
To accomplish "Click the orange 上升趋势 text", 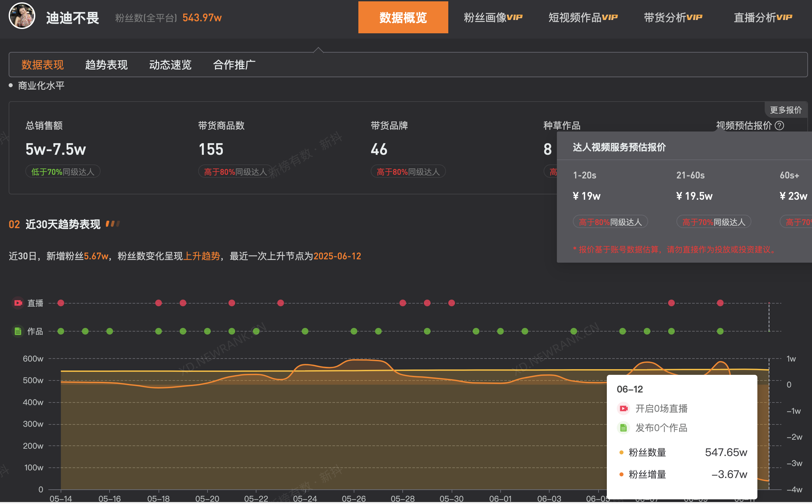I will coord(202,256).
